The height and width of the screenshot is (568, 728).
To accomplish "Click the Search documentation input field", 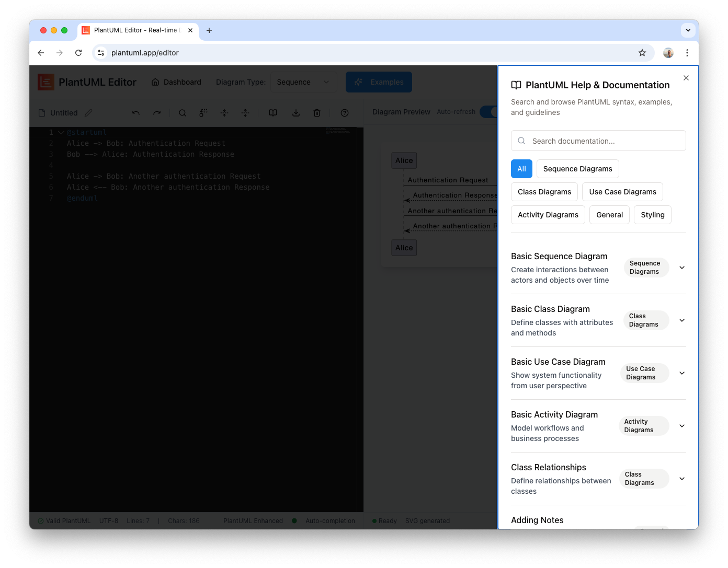I will pyautogui.click(x=598, y=141).
